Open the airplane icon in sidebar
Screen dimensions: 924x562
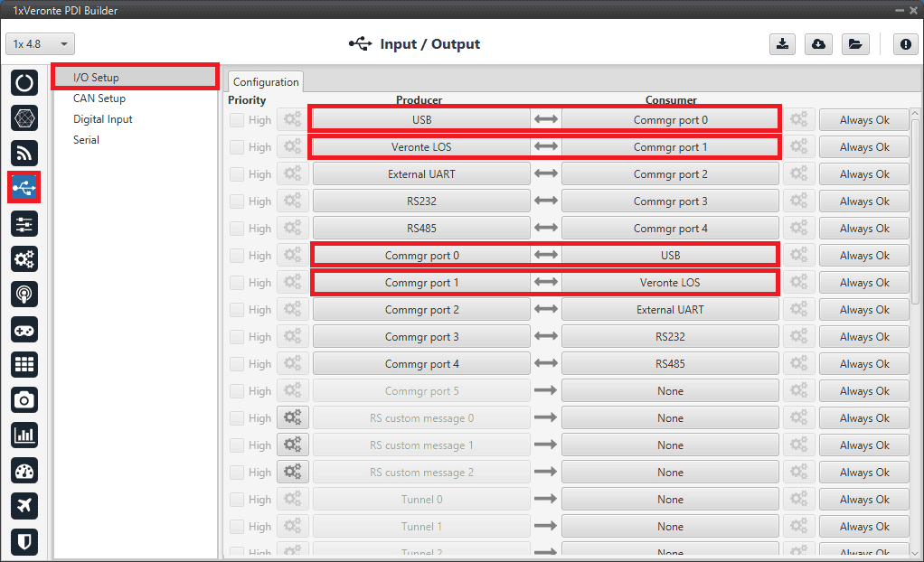[x=24, y=506]
